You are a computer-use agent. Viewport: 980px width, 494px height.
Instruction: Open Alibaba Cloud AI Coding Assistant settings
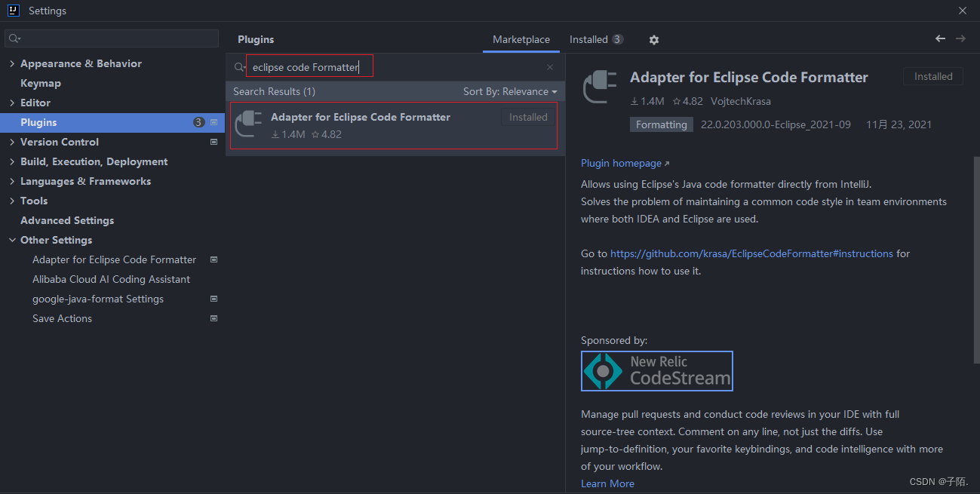click(111, 279)
